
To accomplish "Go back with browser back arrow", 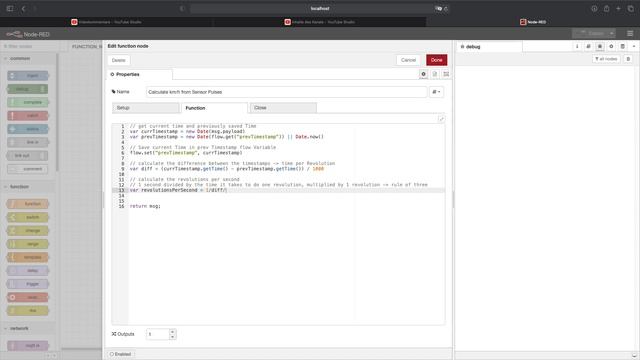I will click(23, 9).
